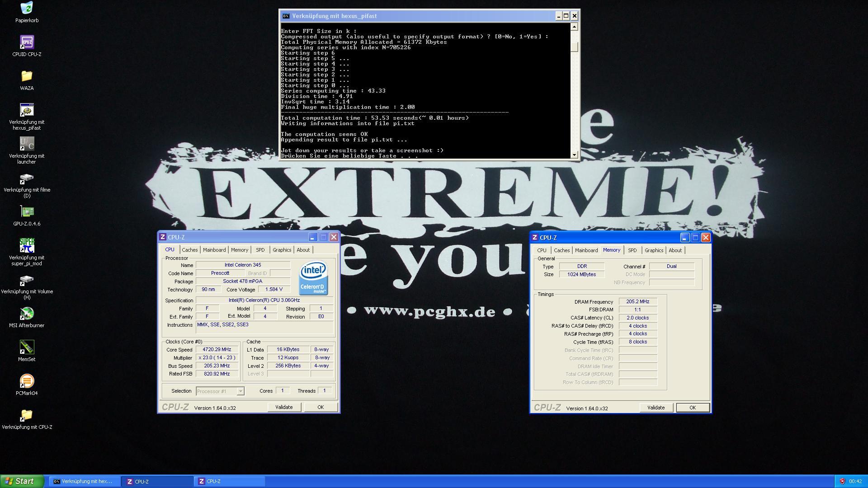Open the WAZA folder on desktop
The image size is (868, 488).
[27, 76]
